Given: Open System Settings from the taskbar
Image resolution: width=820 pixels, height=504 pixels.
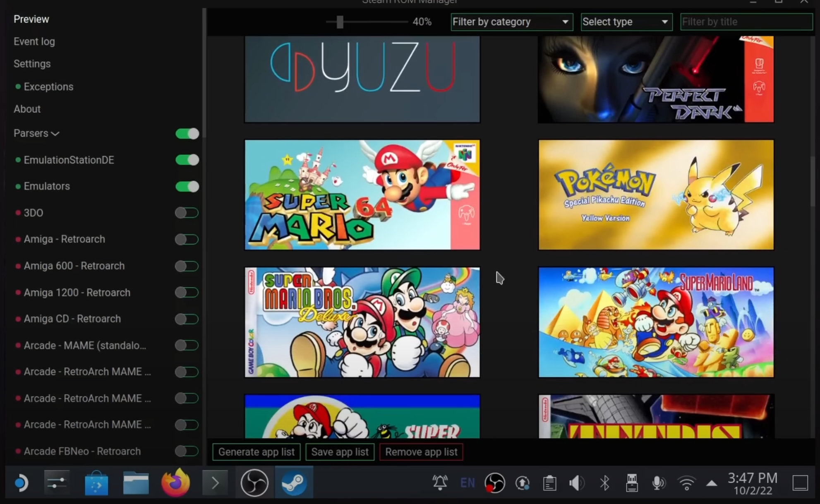Looking at the screenshot, I should [x=56, y=483].
